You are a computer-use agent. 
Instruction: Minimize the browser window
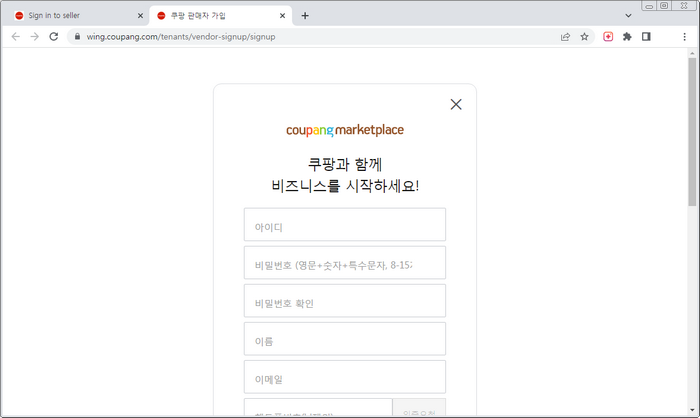tap(649, 6)
